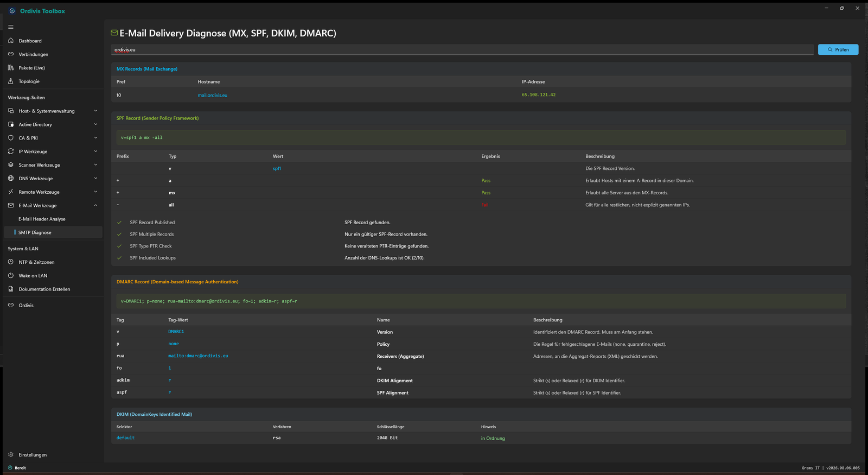This screenshot has height=475, width=868.
Task: Open Dashboard home icon
Action: [11, 41]
